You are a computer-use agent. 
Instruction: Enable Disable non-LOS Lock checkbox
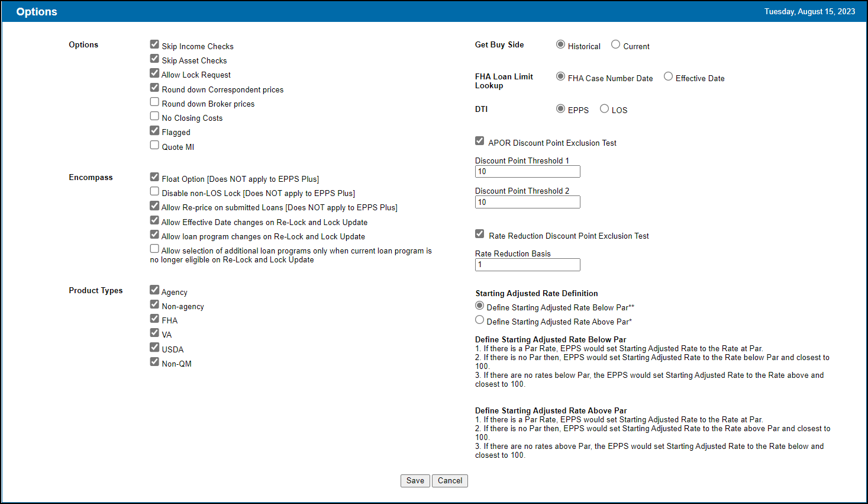(154, 191)
